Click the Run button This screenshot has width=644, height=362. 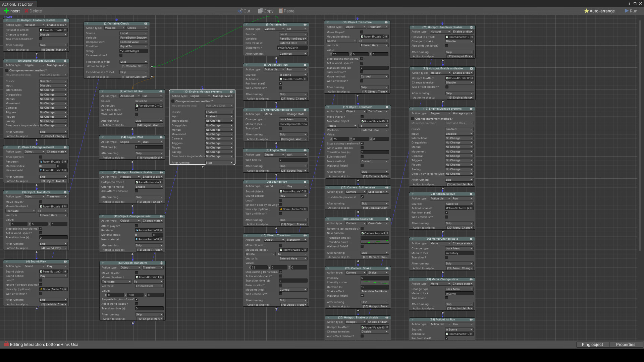(x=631, y=11)
